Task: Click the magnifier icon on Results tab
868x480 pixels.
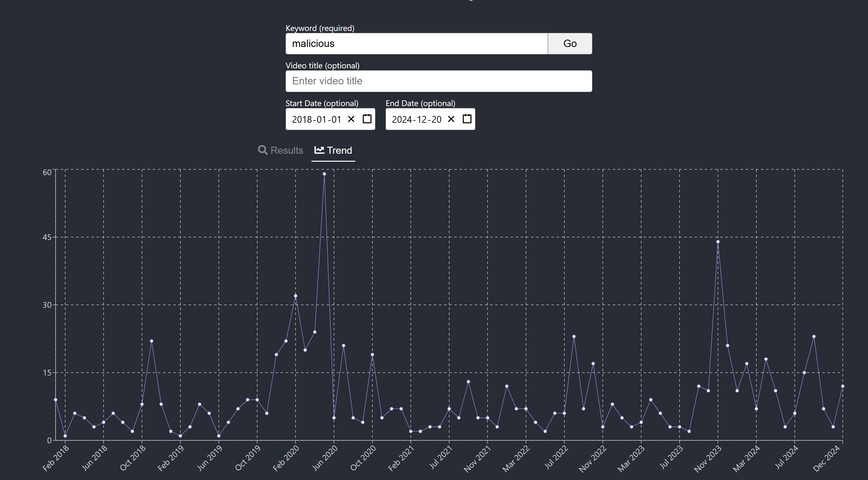Action: point(263,150)
